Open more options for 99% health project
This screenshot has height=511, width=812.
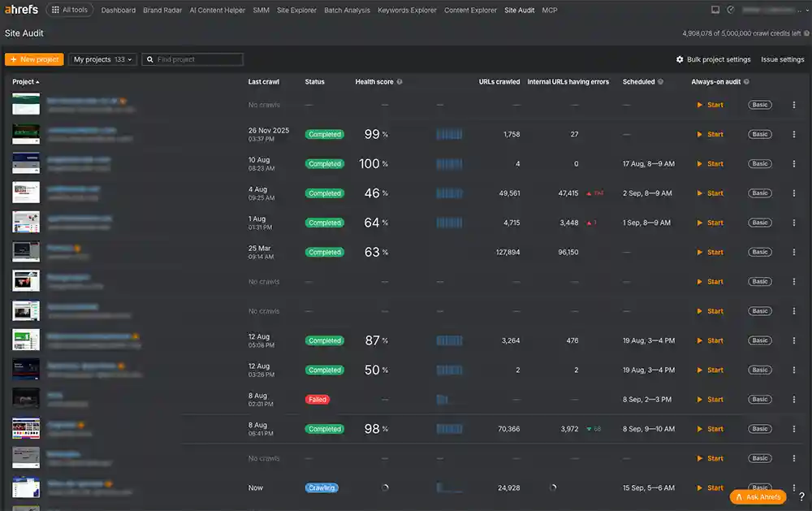click(x=794, y=134)
